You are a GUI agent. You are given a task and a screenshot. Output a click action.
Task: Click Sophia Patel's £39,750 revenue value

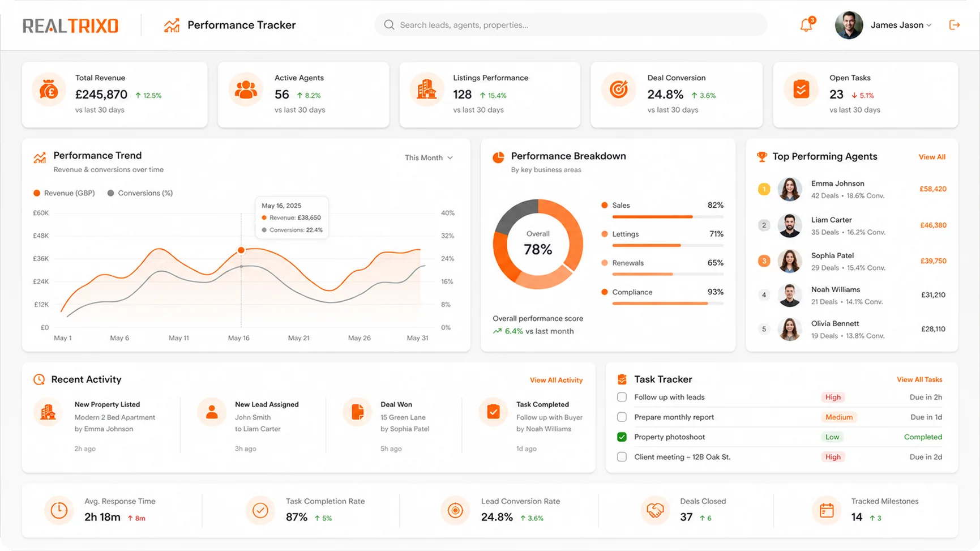pyautogui.click(x=933, y=261)
